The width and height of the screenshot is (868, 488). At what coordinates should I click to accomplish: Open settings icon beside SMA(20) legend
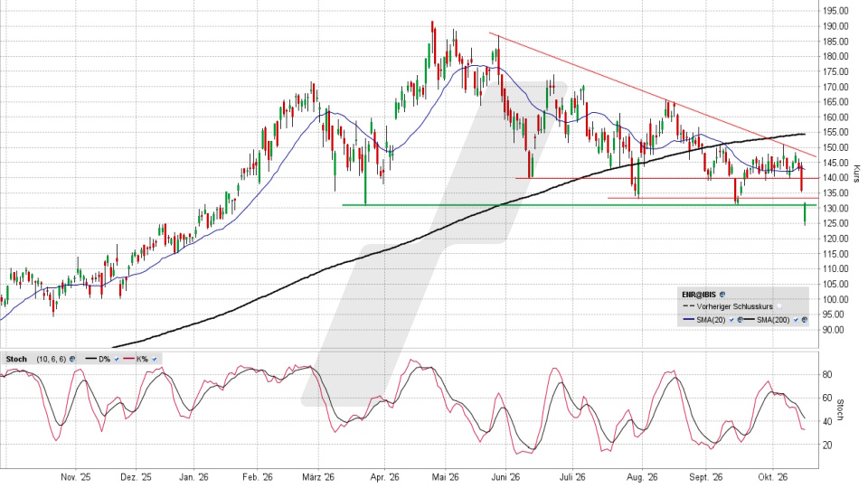(741, 320)
